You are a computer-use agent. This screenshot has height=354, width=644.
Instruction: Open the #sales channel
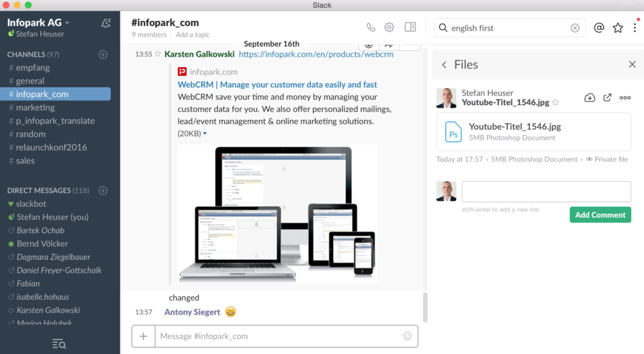click(55, 161)
